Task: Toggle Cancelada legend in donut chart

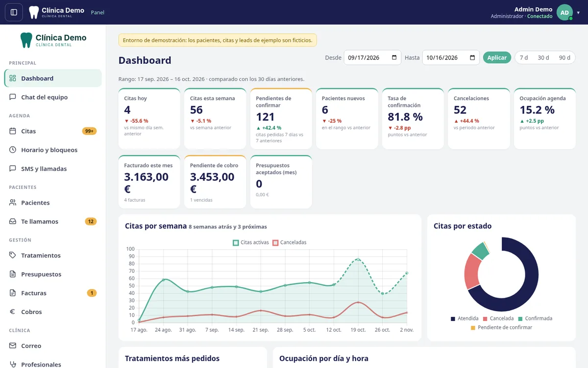Action: point(498,318)
